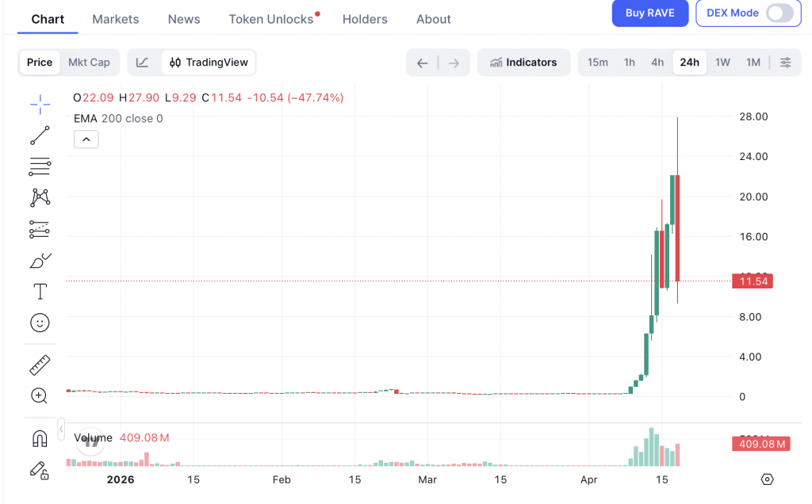
Task: Select the text annotation tool
Action: point(40,292)
